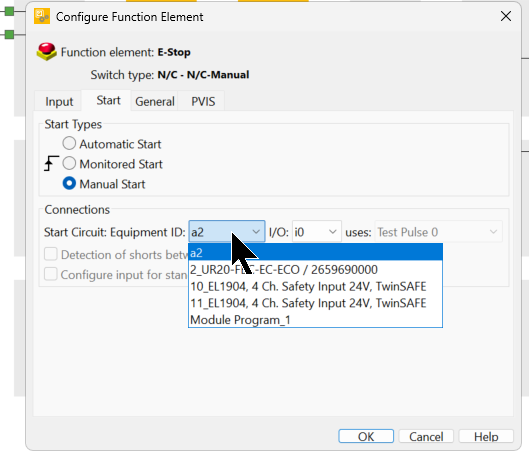The height and width of the screenshot is (466, 529).
Task: Open the I/O i0 dropdown
Action: (317, 232)
